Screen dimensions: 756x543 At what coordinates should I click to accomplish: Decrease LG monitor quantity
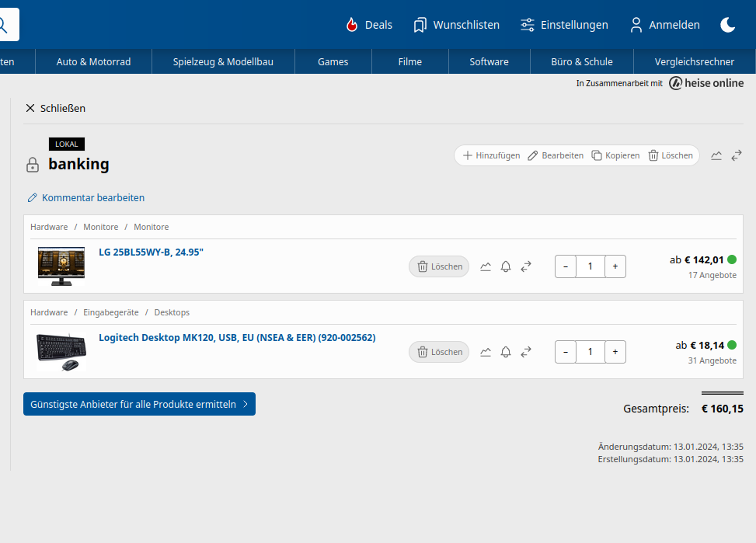pos(566,266)
